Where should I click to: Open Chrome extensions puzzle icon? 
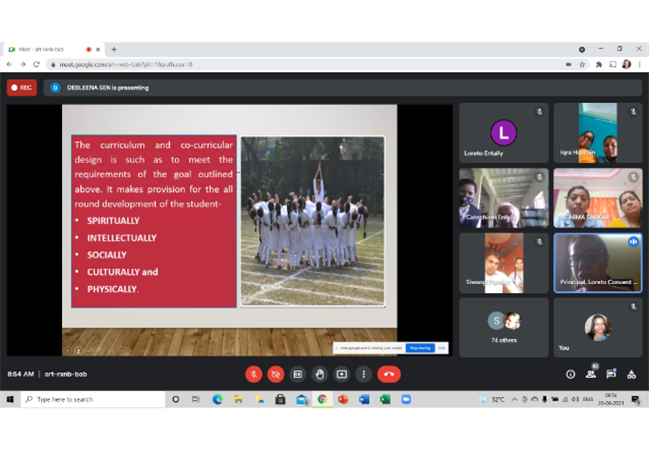coord(599,64)
